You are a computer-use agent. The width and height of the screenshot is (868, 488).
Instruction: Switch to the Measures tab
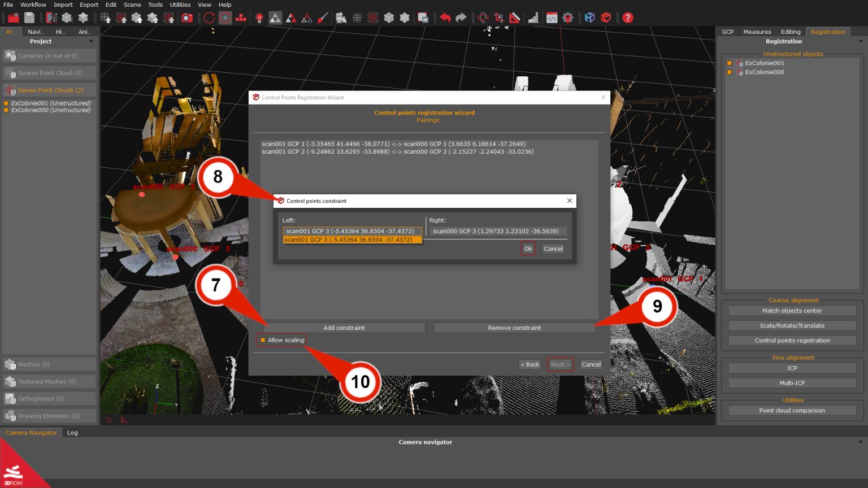[757, 32]
